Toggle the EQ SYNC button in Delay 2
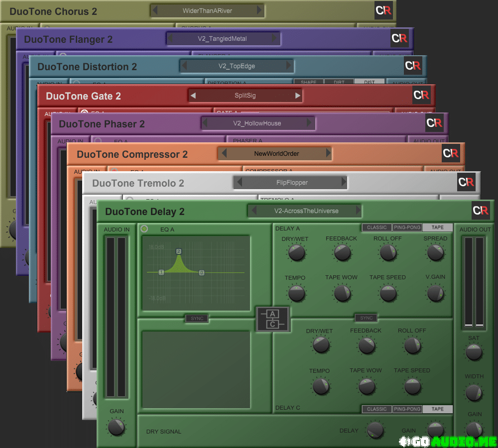Image resolution: width=498 pixels, height=448 pixels. (x=197, y=319)
